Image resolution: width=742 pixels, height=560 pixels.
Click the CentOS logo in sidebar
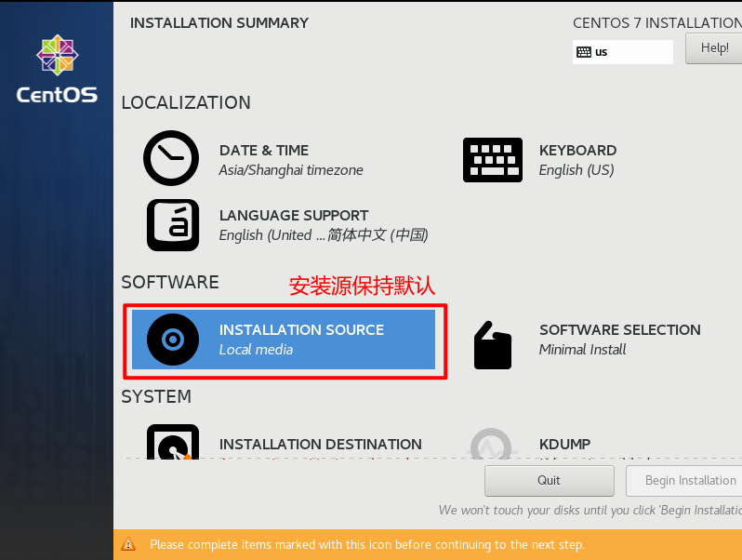(x=58, y=69)
